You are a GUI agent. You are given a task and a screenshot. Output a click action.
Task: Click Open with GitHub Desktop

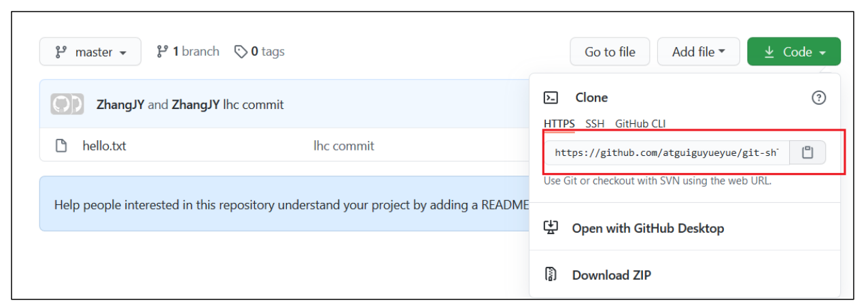tap(647, 228)
